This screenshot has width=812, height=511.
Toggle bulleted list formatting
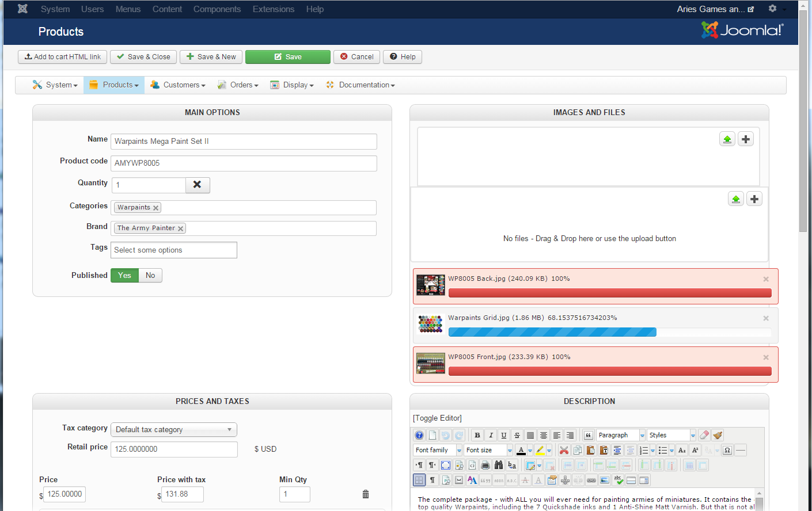pyautogui.click(x=663, y=450)
